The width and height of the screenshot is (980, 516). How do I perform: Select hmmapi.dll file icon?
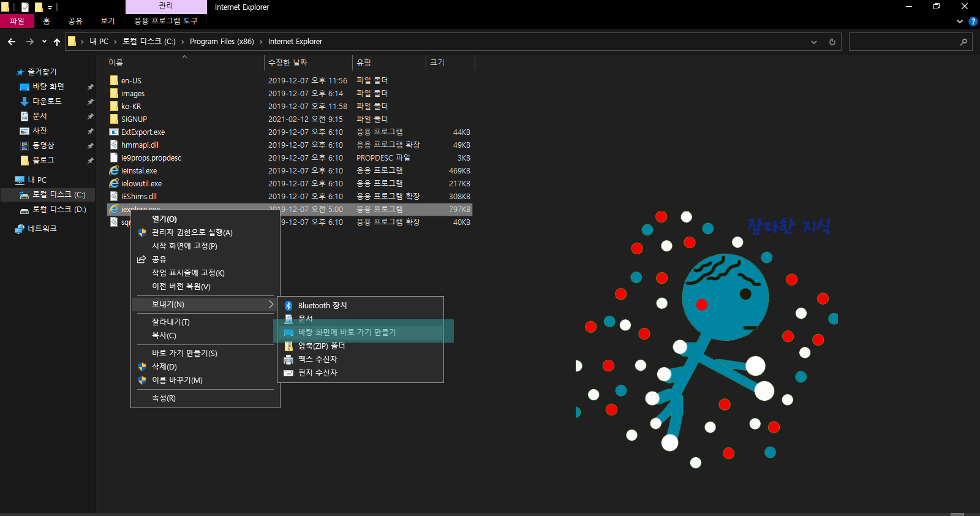pyautogui.click(x=114, y=145)
